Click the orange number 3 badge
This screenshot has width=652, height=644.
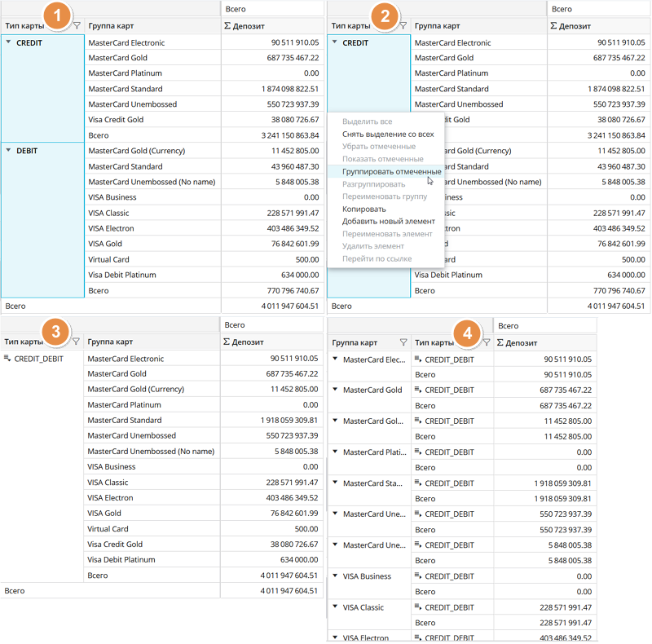(54, 332)
